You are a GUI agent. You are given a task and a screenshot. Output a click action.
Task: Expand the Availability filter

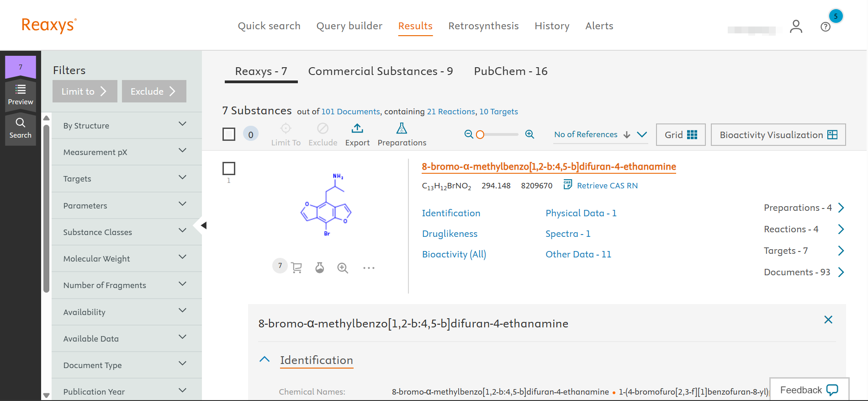click(127, 312)
